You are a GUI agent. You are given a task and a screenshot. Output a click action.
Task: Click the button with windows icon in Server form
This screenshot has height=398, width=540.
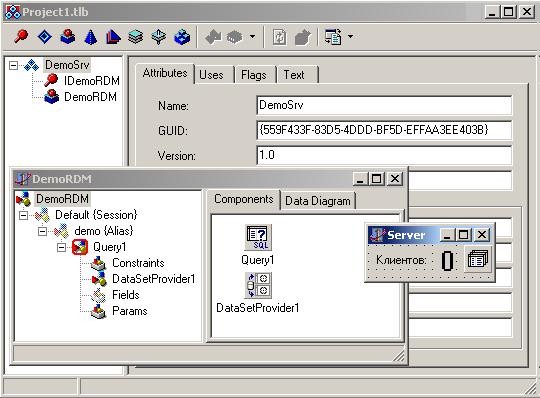point(478,259)
